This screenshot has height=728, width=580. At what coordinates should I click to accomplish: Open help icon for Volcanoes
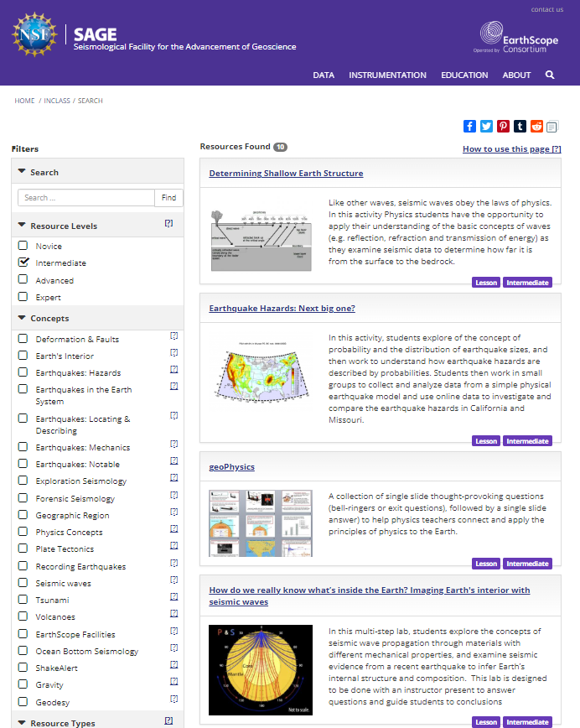pyautogui.click(x=174, y=613)
